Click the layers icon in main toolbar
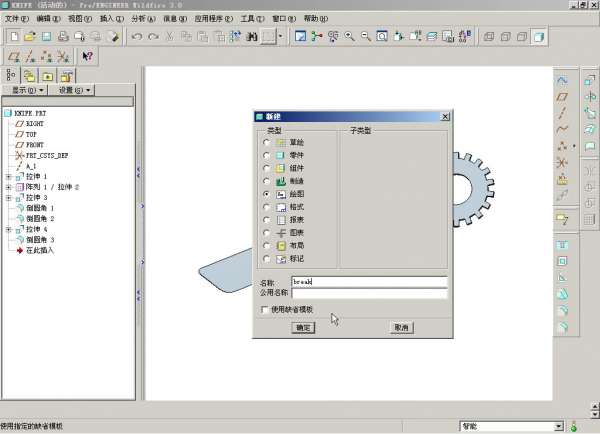The height and width of the screenshot is (434, 600). (432, 37)
